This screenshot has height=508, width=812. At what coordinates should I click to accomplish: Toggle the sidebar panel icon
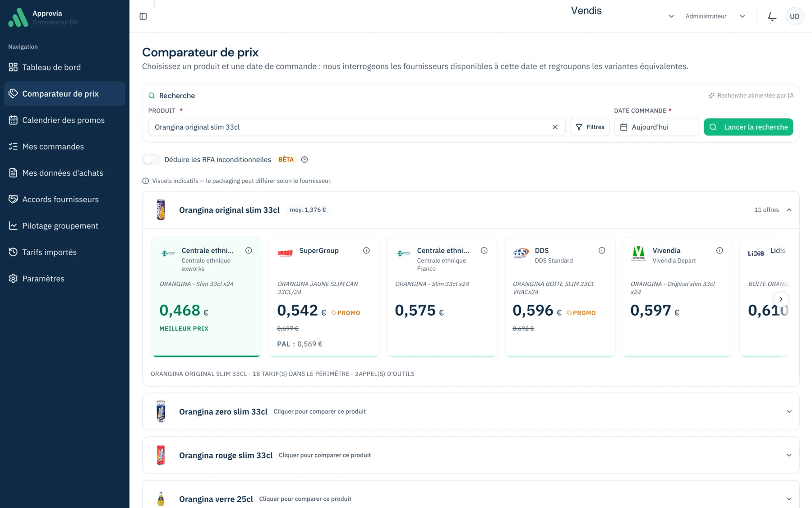tap(143, 16)
